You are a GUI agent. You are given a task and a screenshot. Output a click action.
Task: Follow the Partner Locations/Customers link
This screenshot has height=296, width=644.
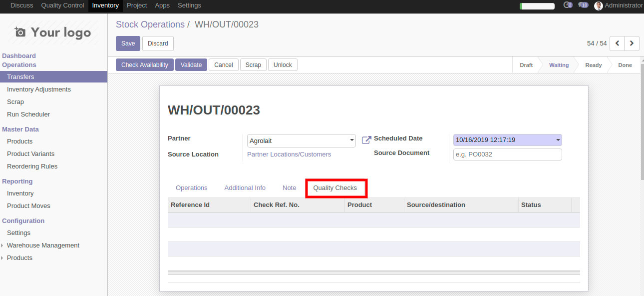pos(289,154)
